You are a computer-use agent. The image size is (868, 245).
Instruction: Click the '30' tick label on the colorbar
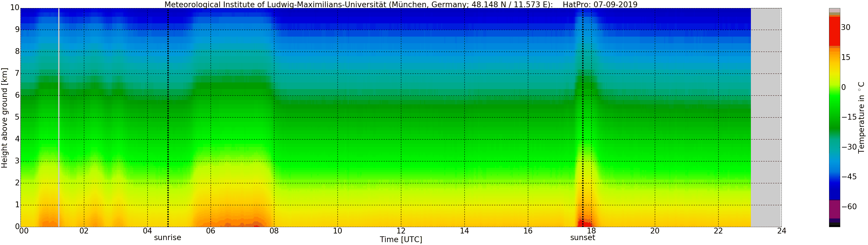pos(845,28)
